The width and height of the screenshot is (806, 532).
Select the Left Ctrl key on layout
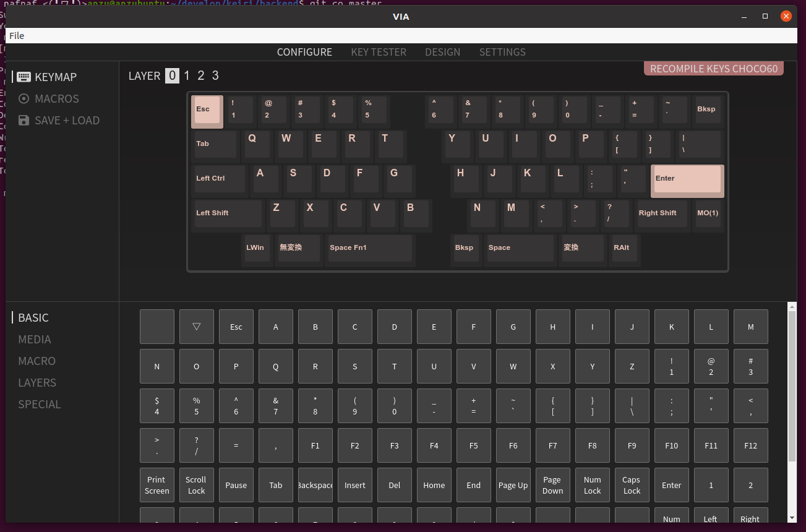pos(219,180)
